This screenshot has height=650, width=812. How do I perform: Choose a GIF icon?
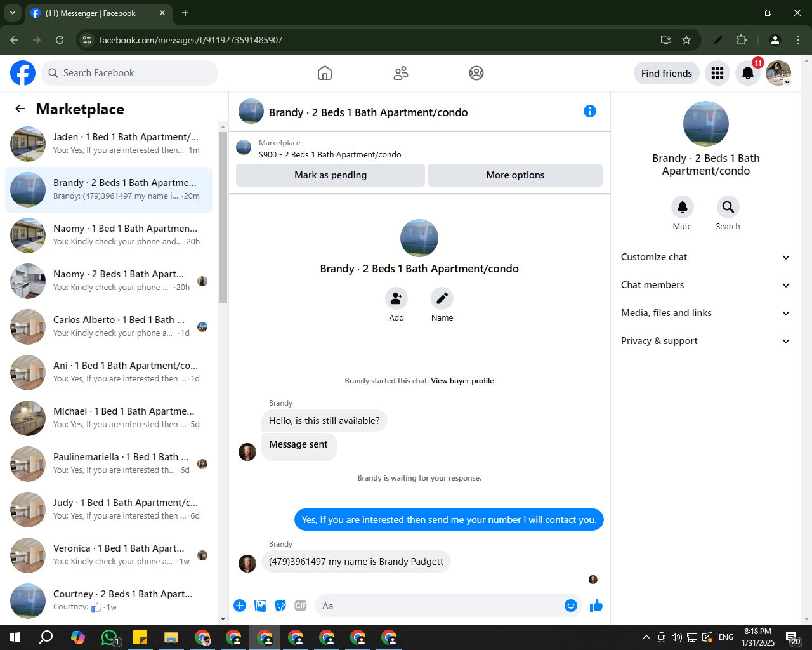(x=301, y=606)
